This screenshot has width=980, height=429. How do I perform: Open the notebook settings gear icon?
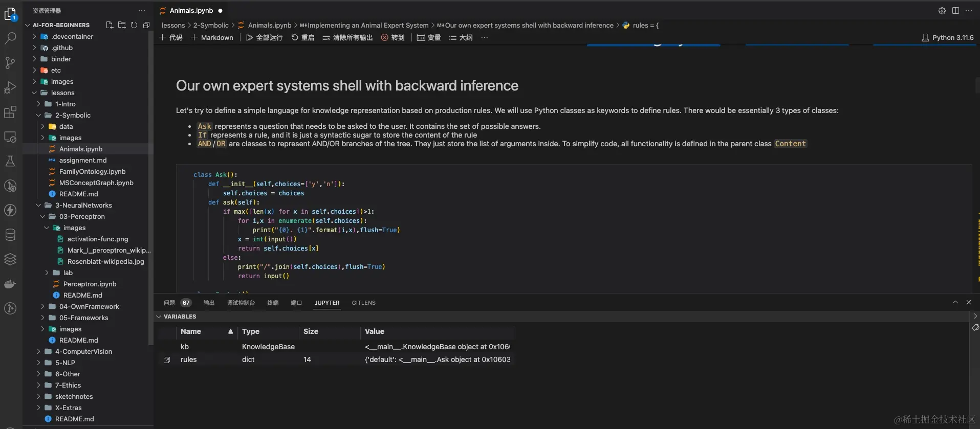click(942, 11)
